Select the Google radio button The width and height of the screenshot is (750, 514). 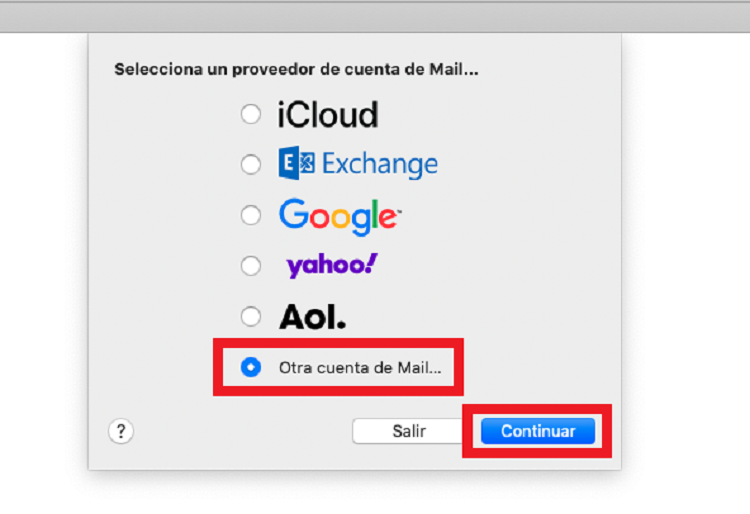pos(251,215)
